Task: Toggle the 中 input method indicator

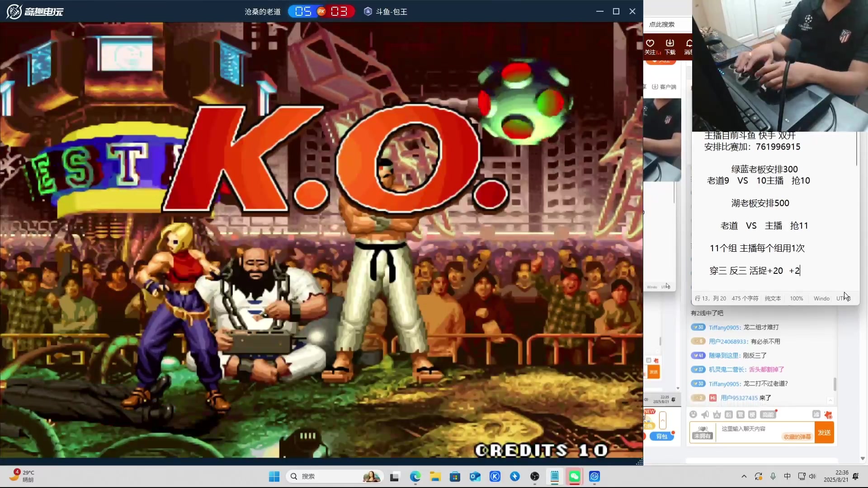Action: 787,476
